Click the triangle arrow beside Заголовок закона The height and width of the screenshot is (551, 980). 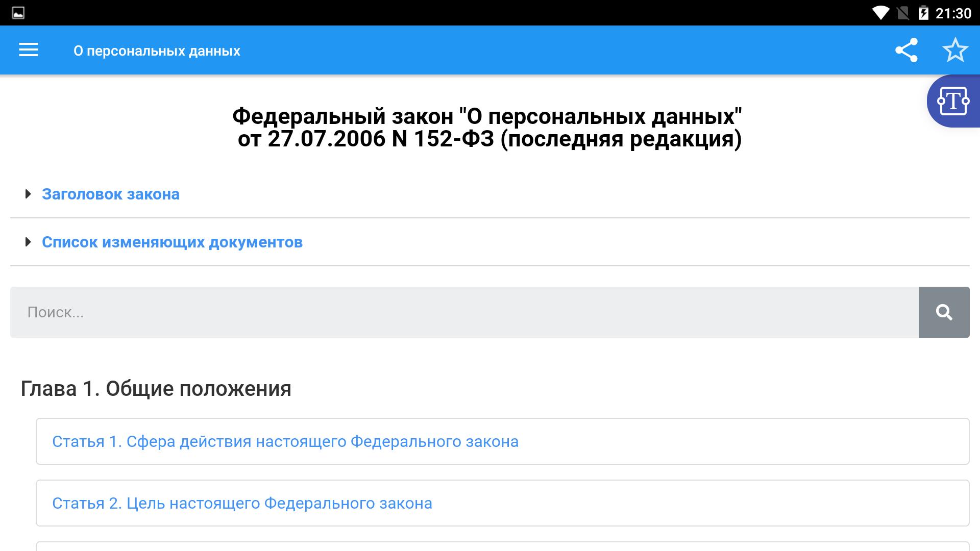point(28,194)
